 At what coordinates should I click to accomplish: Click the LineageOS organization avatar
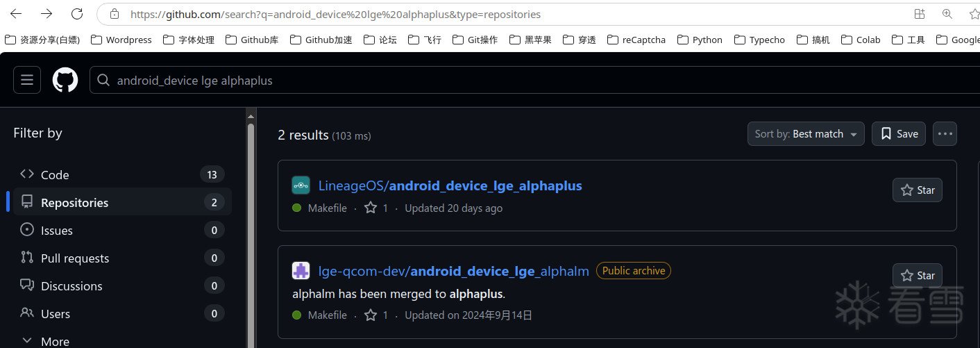click(x=301, y=185)
